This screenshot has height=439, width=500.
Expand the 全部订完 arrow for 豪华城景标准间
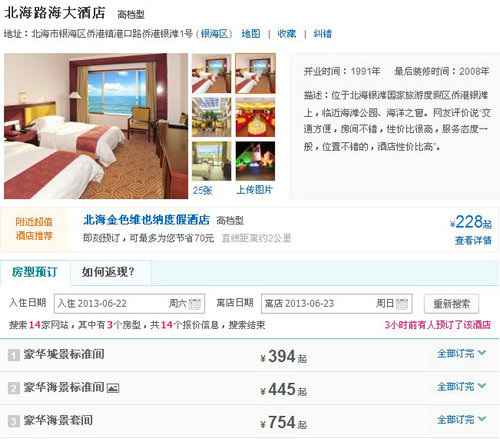(482, 353)
